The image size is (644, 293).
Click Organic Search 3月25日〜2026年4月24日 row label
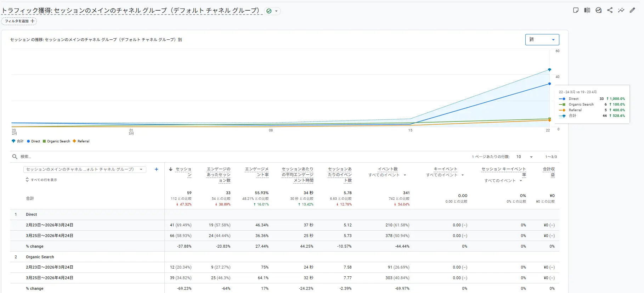click(x=50, y=278)
